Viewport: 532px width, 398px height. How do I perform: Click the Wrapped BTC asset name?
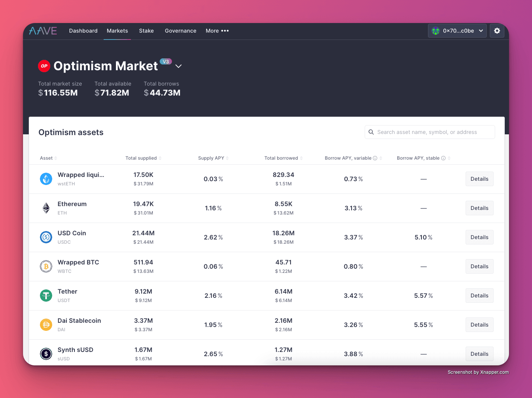[x=78, y=262]
